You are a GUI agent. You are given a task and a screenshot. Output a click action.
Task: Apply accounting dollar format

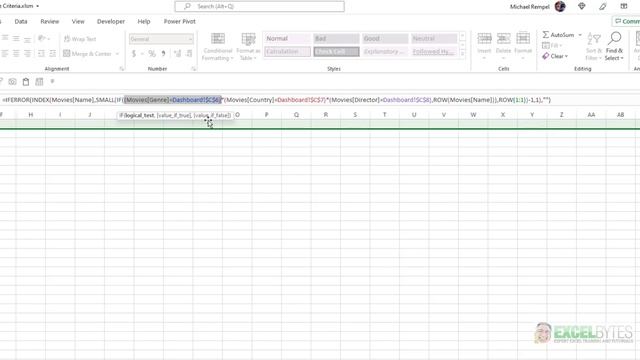(x=133, y=53)
